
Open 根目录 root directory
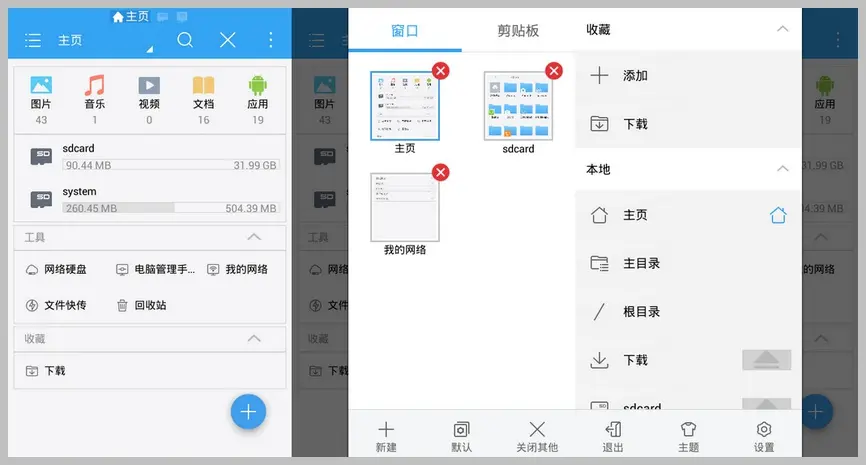(688, 311)
